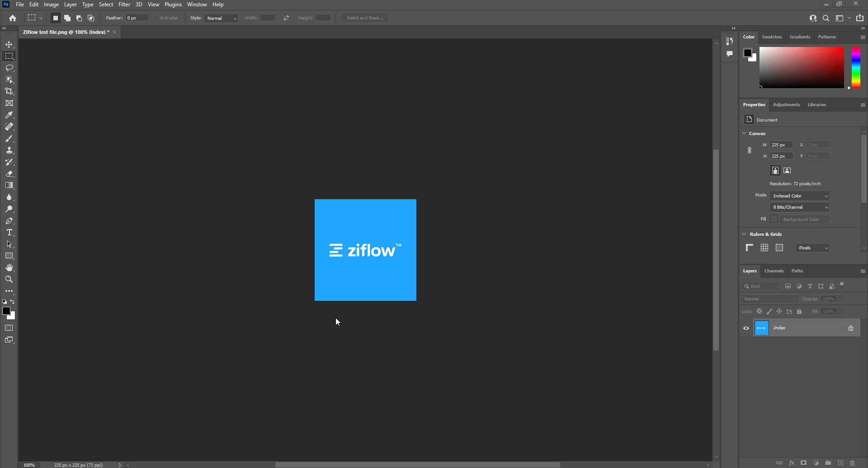
Task: Open the Window menu
Action: 197,5
